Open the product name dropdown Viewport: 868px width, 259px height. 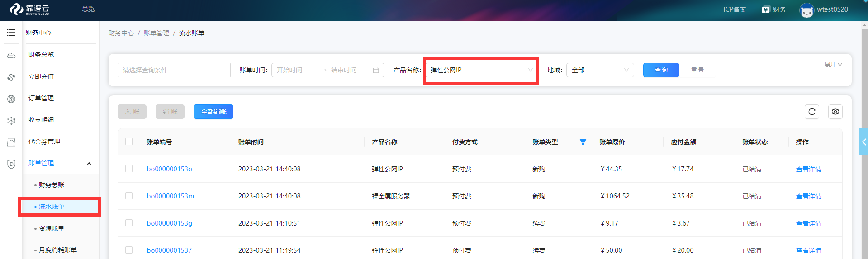pyautogui.click(x=481, y=70)
